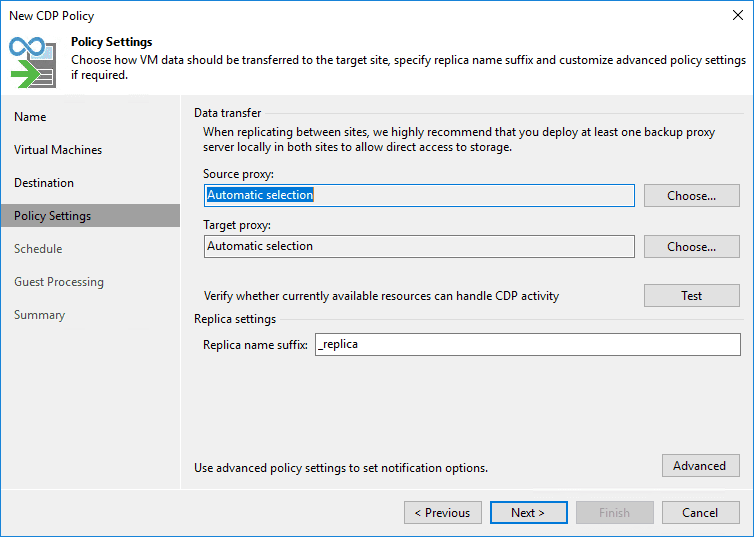Jump to the Schedule step

point(38,249)
